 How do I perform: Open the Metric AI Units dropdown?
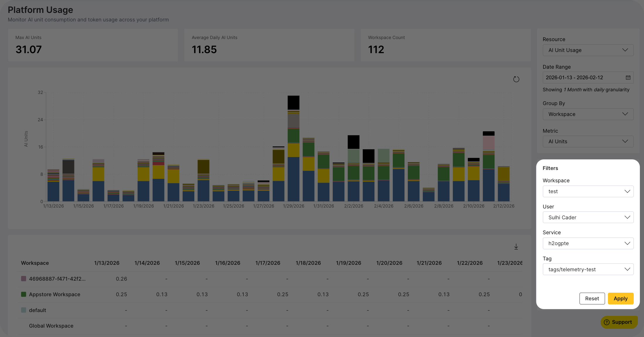point(588,141)
